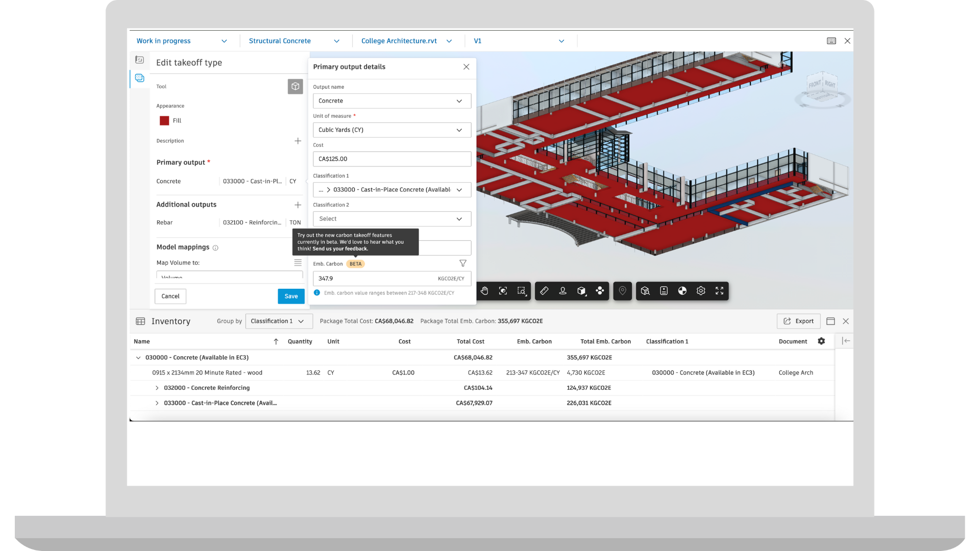Click the Measure ruler tool

pyautogui.click(x=544, y=291)
